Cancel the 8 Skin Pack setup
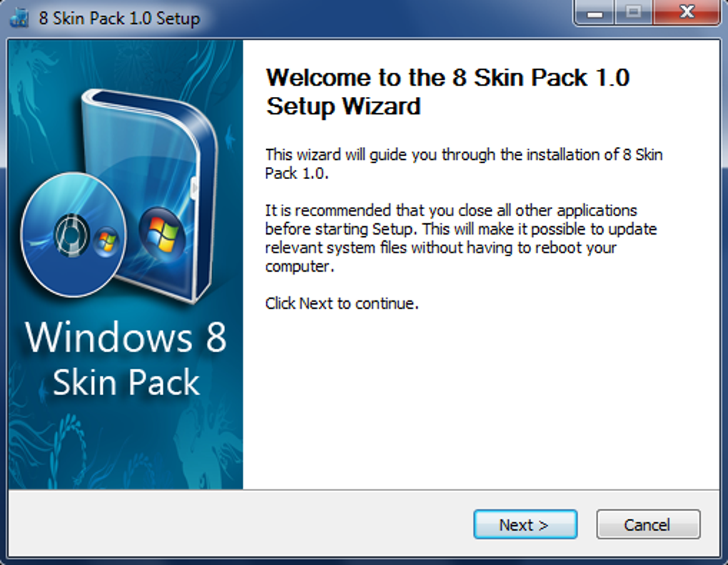Viewport: 728px width, 565px height. [648, 524]
